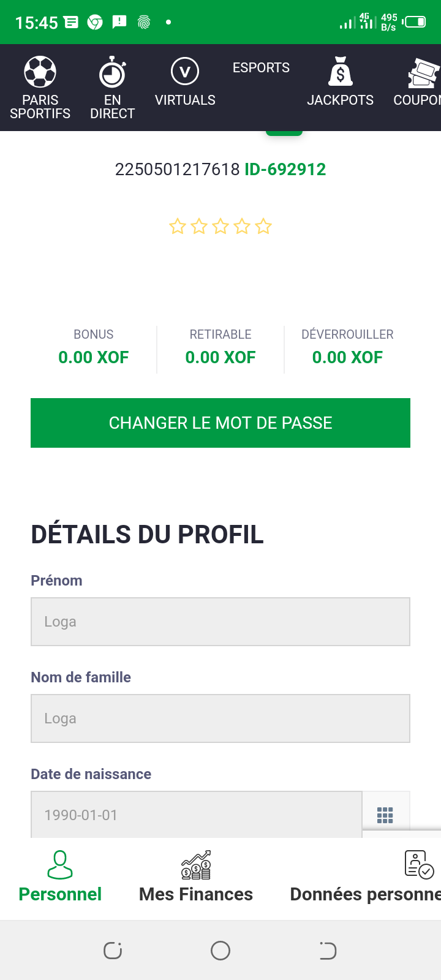Open Paris Sportifs soccer ball icon
441x980 pixels.
40,72
